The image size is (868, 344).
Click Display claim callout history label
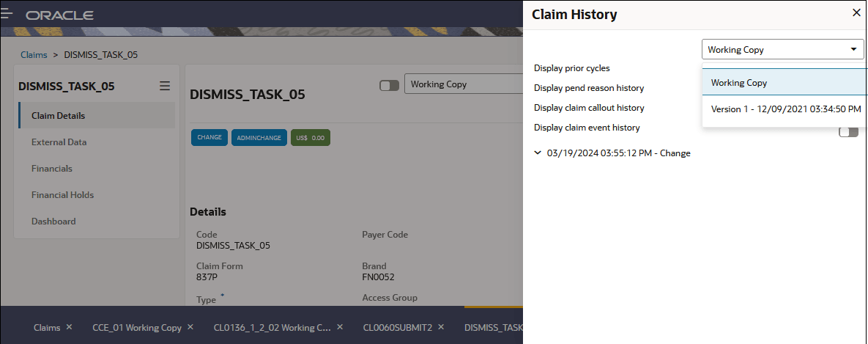[589, 108]
